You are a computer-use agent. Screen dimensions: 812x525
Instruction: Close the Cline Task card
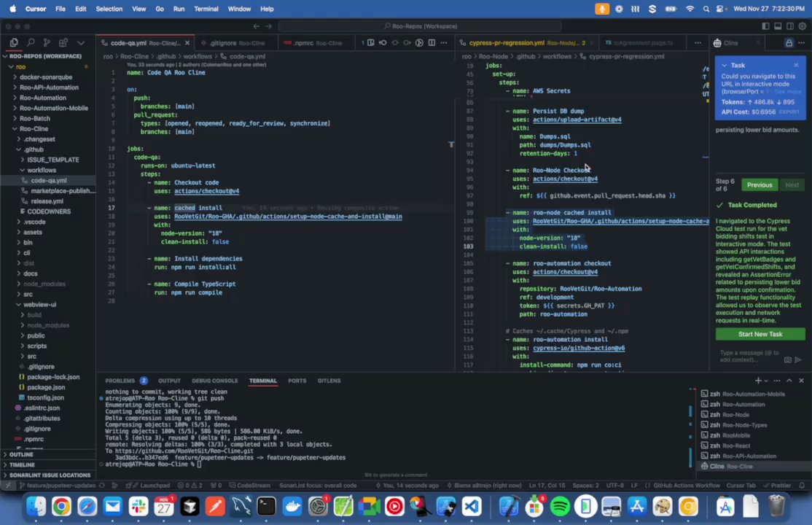tap(796, 66)
